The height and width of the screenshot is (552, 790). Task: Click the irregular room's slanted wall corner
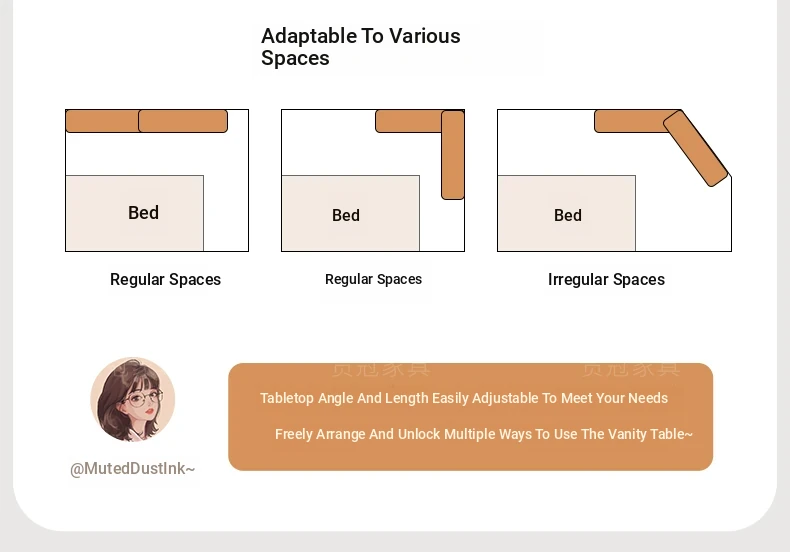(706, 143)
